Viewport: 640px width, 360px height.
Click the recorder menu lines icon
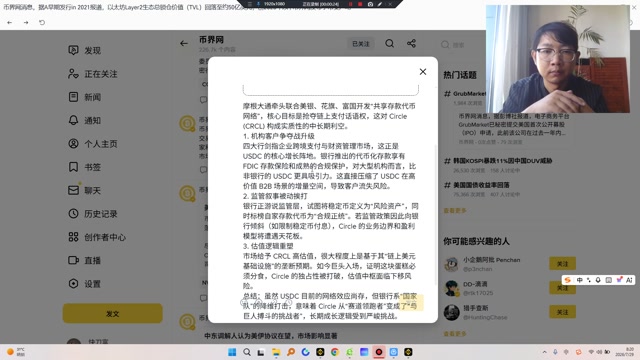point(249,4)
